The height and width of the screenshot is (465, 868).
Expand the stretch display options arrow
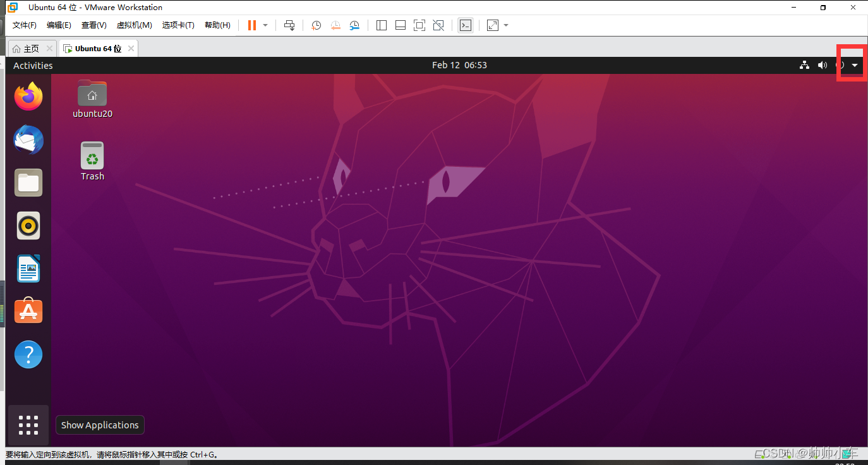tap(506, 25)
